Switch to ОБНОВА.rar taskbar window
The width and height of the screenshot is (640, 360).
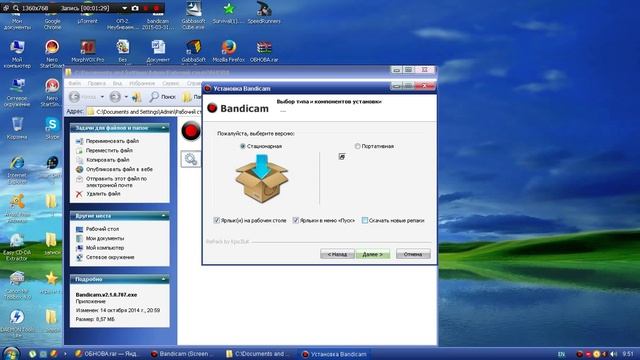coord(107,354)
